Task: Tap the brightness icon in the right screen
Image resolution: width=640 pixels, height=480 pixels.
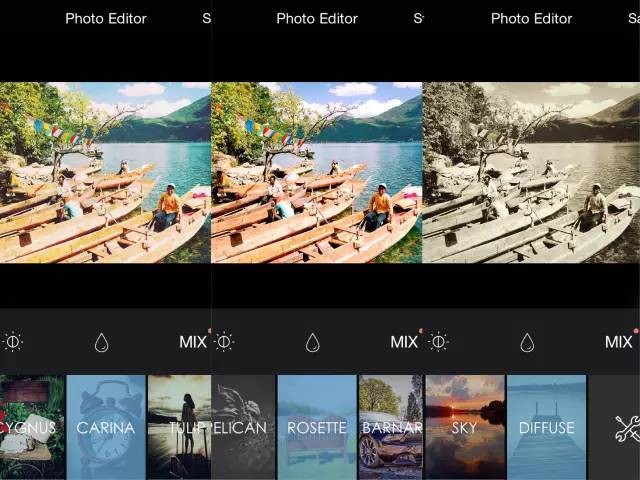Action: [438, 342]
